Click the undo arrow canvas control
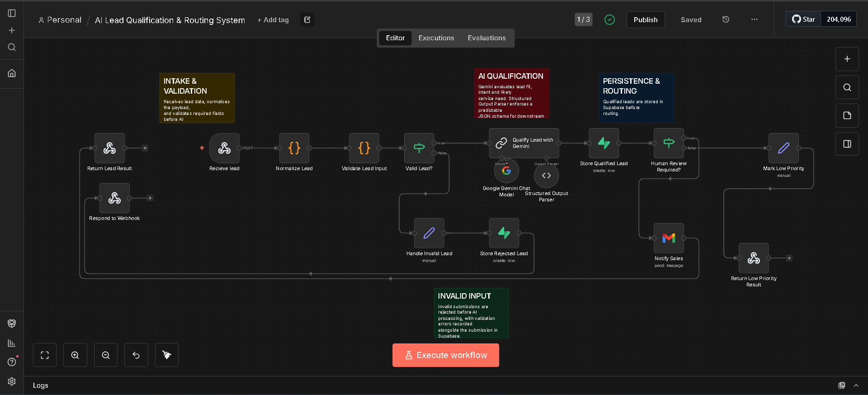Screen dimensions: 868x395 tap(136, 355)
